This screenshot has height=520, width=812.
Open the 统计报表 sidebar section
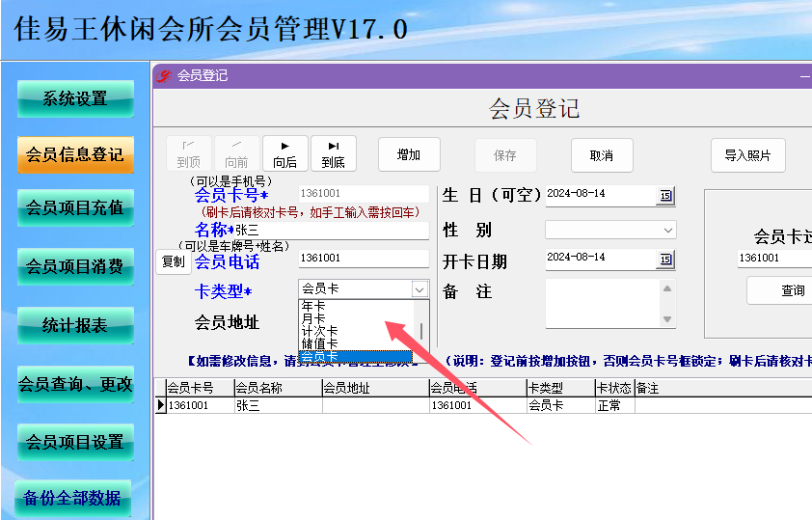(x=75, y=325)
